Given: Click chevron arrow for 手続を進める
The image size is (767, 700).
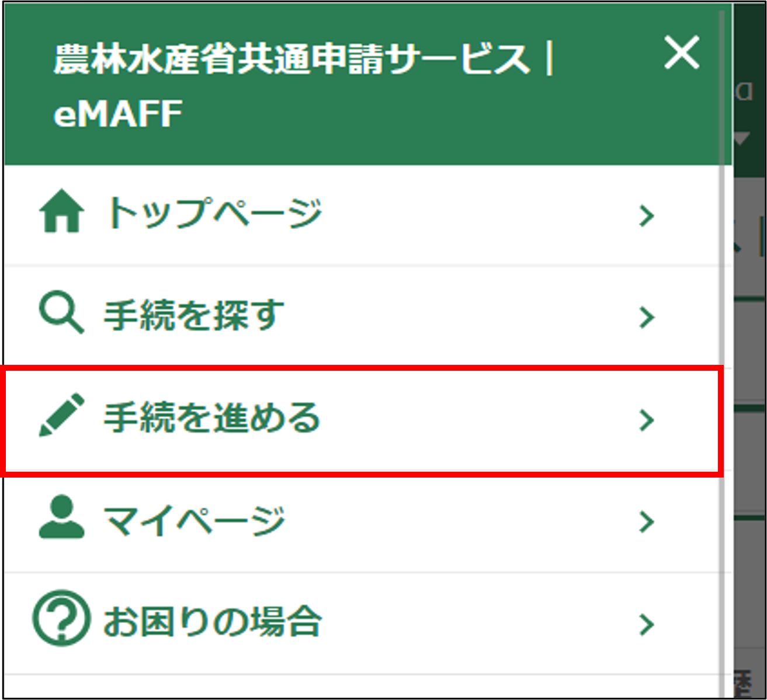Looking at the screenshot, I should click(646, 420).
